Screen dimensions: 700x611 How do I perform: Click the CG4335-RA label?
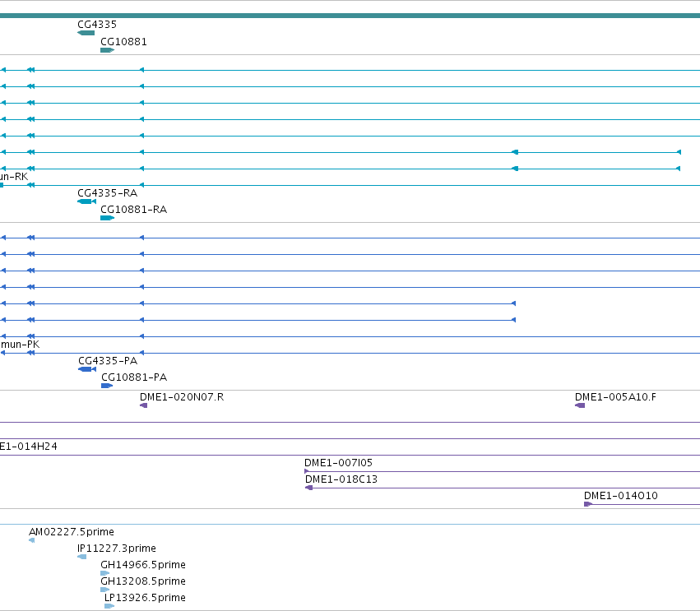click(x=107, y=192)
